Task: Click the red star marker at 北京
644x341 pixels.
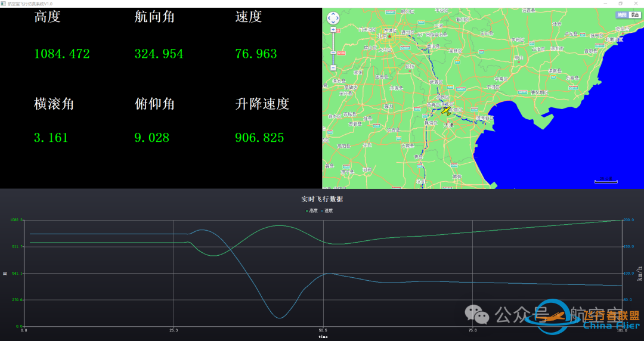Action: pyautogui.click(x=390, y=36)
